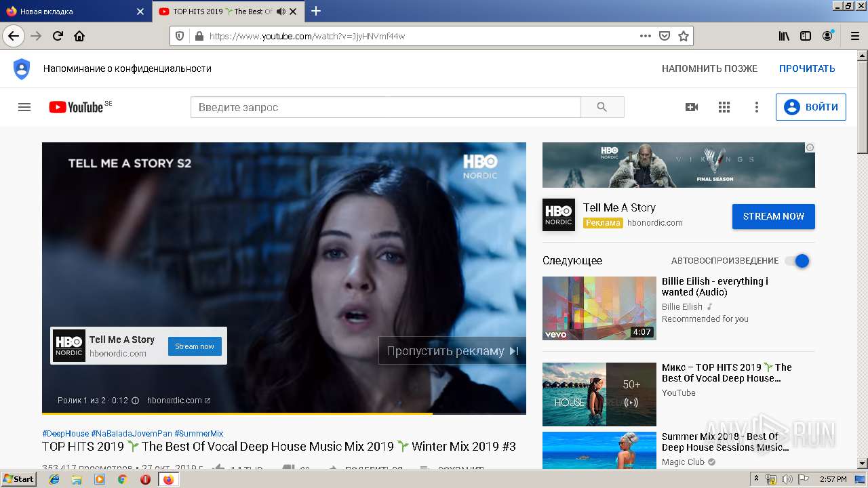Open the Vikings HBO banner ad

click(679, 165)
